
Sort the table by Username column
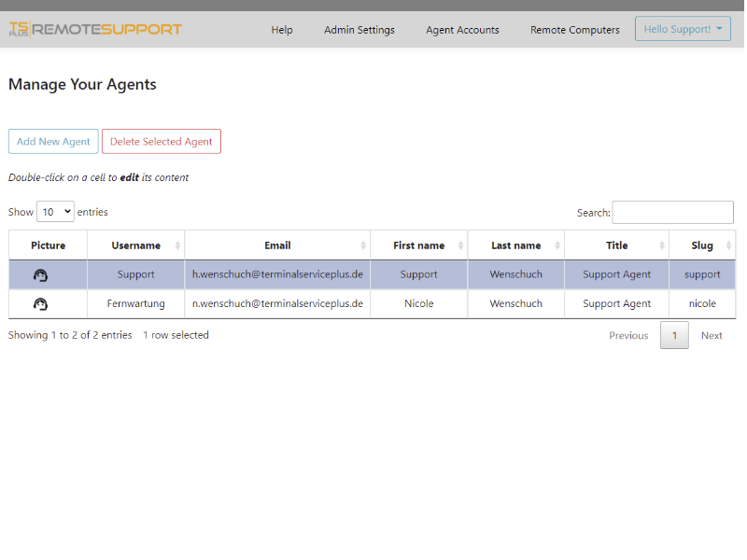[135, 245]
